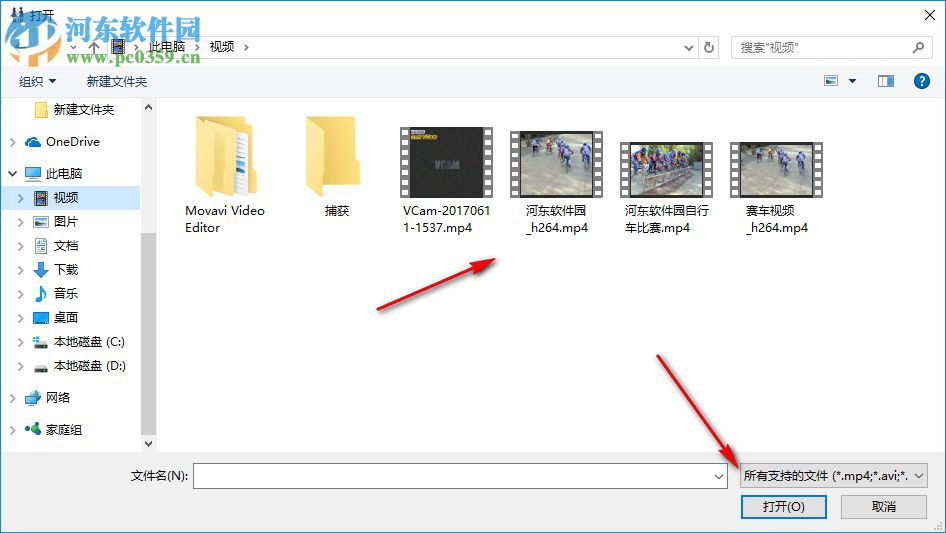
Task: Click 新建文件夹 toolbar button
Action: tap(116, 81)
